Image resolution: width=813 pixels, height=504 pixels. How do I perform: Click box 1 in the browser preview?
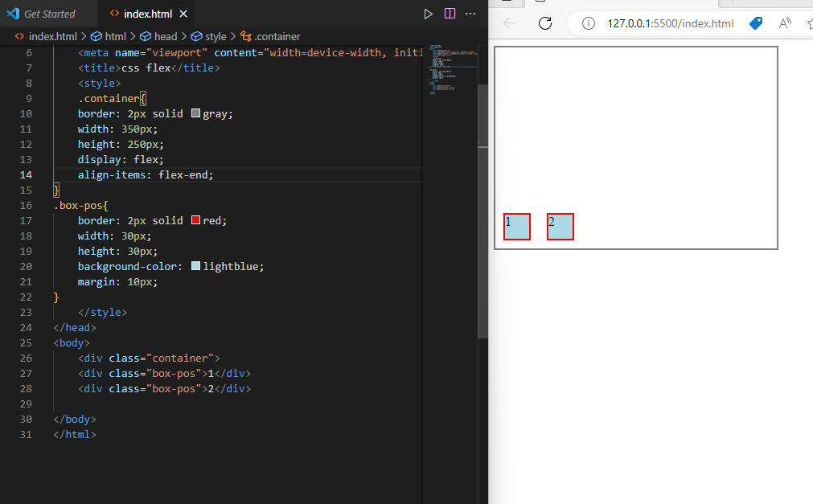click(517, 227)
